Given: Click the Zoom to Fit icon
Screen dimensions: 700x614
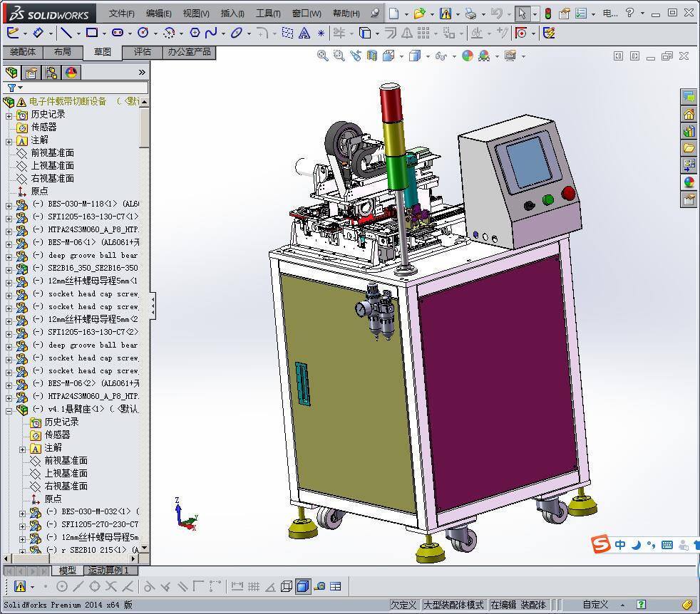Looking at the screenshot, I should click(x=322, y=56).
